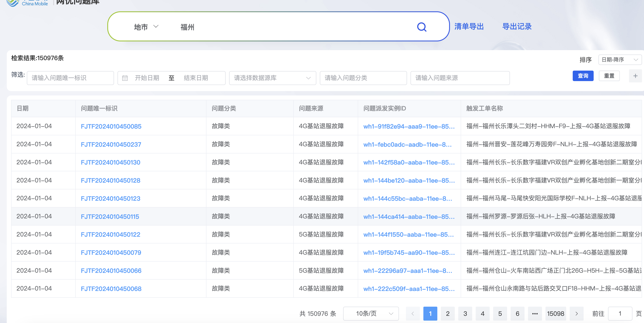
Task: Open instance ID wh1-22296a97-aaa1-11ee-8...
Action: (408, 271)
